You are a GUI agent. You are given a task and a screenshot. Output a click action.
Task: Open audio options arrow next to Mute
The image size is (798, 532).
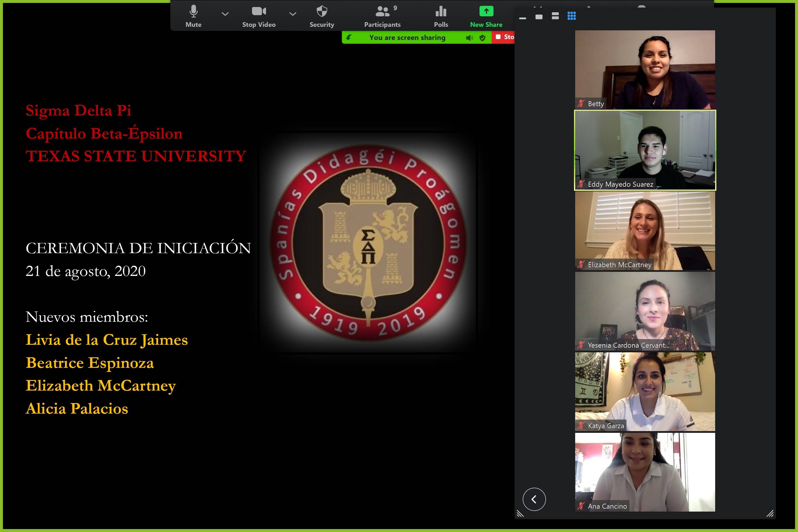(225, 14)
